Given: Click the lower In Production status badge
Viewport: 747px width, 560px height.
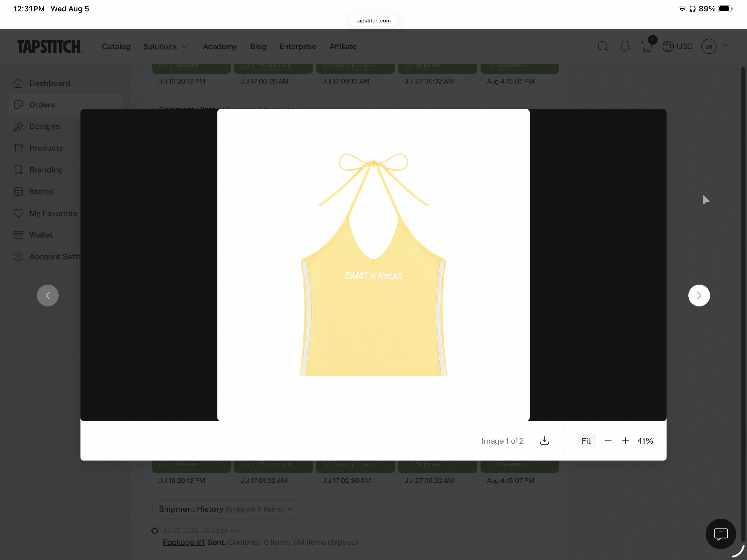Looking at the screenshot, I should pos(273,466).
